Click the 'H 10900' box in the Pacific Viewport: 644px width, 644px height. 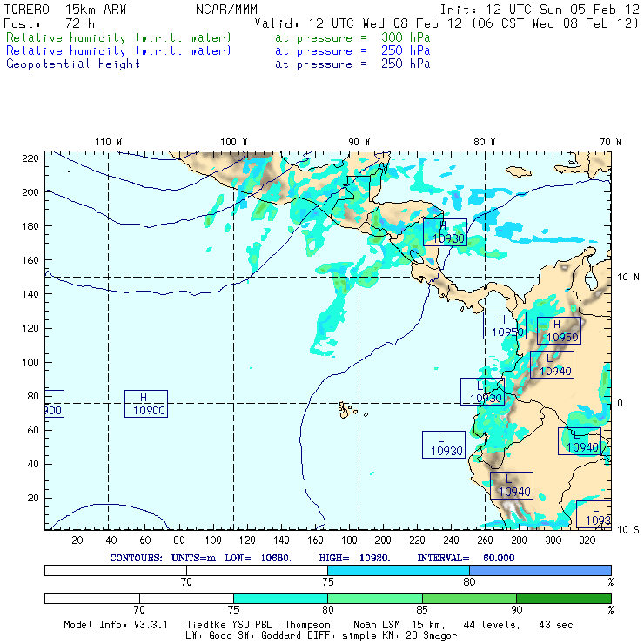click(x=146, y=404)
